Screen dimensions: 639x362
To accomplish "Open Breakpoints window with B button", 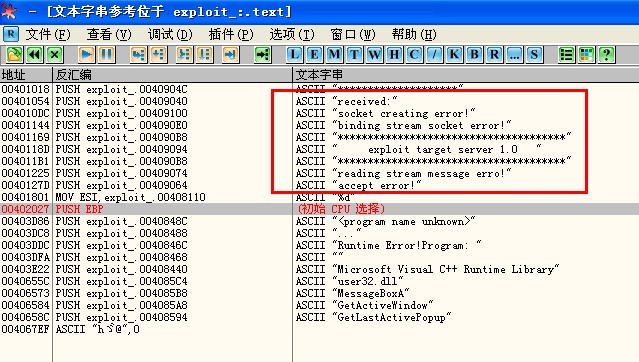I will (474, 54).
